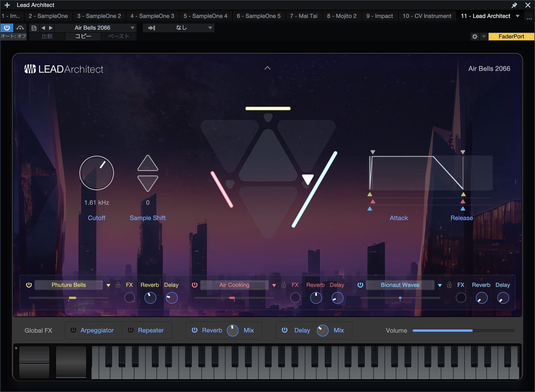Click the Bionaut Waves Delay knob
This screenshot has height=392, width=535.
click(x=503, y=298)
